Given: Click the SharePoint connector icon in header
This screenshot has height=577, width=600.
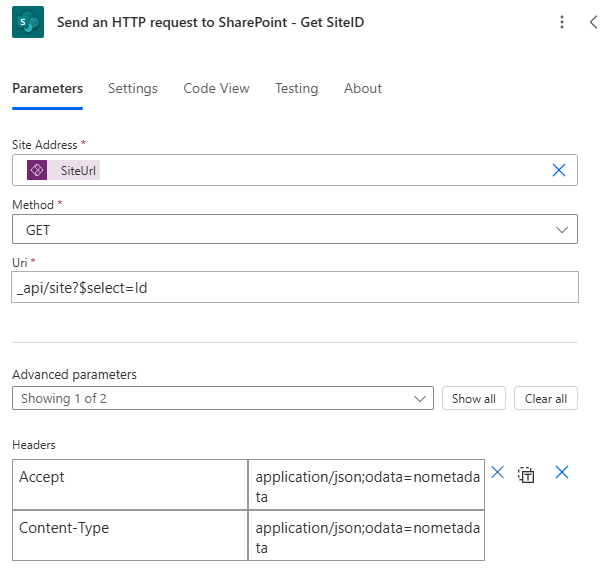Looking at the screenshot, I should [28, 22].
